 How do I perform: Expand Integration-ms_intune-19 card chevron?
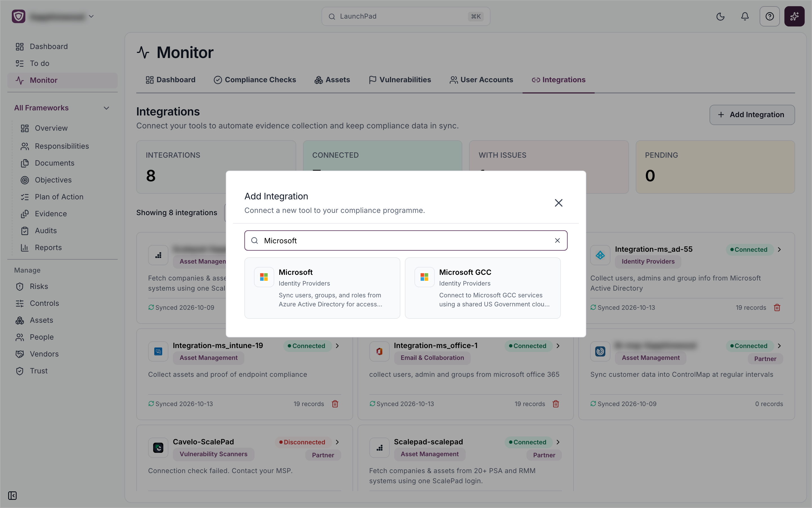coord(337,346)
